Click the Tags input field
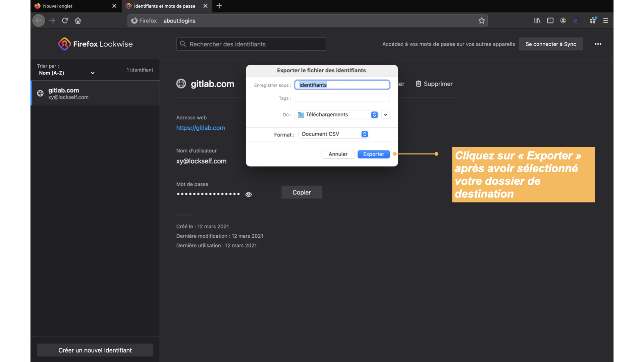644x362 pixels. [x=342, y=98]
